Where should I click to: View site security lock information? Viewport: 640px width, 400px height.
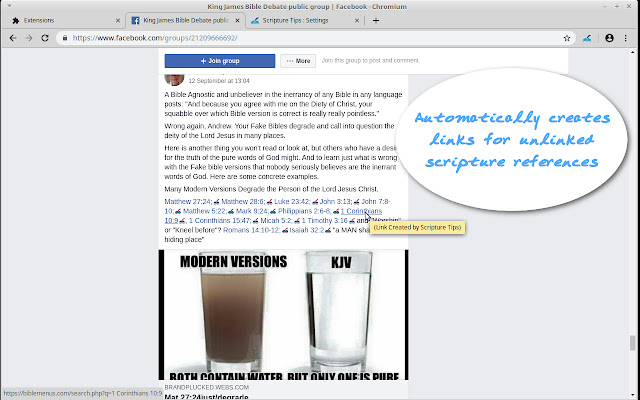pyautogui.click(x=65, y=38)
